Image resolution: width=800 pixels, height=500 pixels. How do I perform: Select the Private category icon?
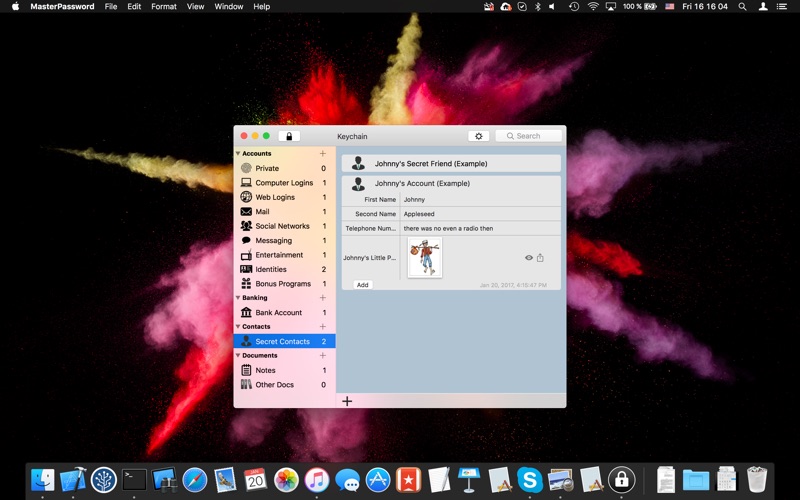click(246, 168)
